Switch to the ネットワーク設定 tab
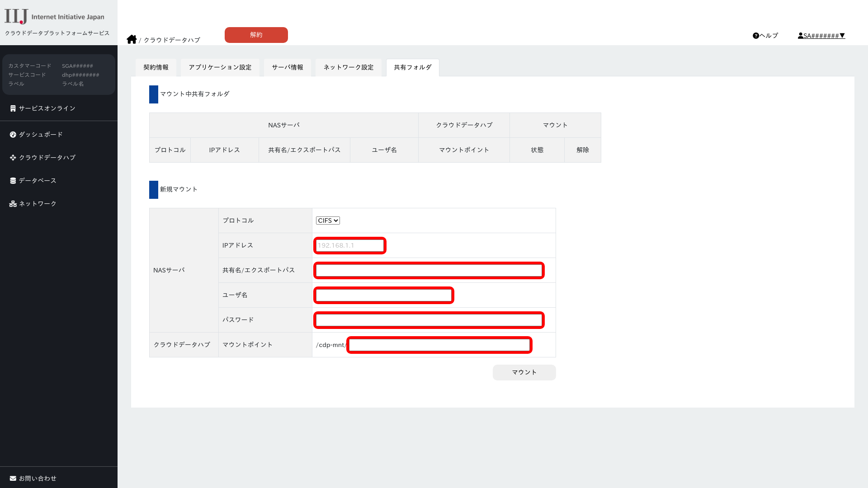 tap(349, 67)
